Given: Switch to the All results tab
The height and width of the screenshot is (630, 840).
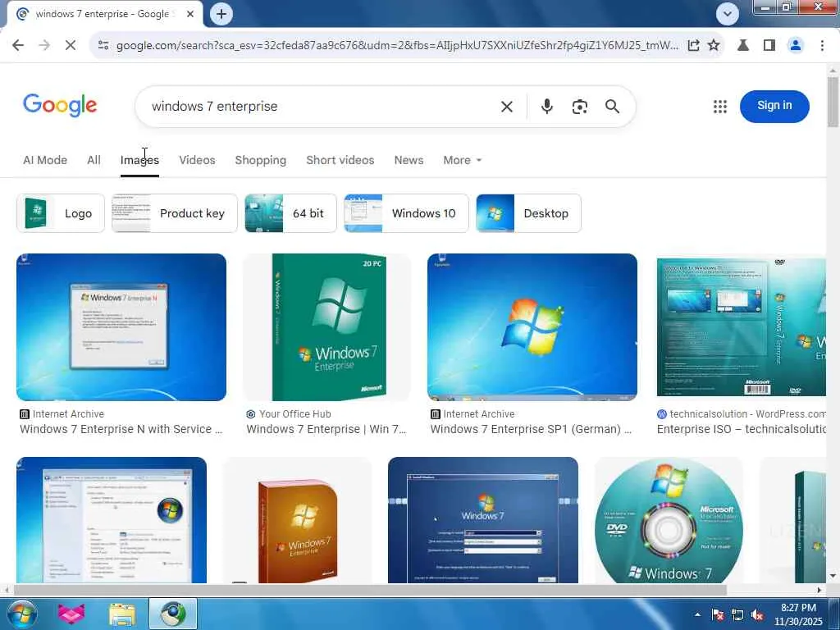Looking at the screenshot, I should (94, 160).
